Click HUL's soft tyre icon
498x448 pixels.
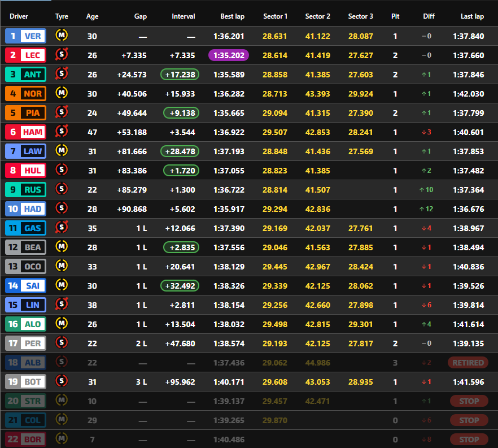[x=62, y=169]
